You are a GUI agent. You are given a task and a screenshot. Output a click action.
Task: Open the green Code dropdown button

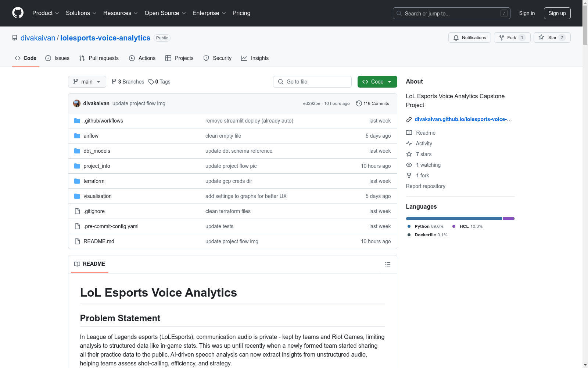tap(377, 82)
